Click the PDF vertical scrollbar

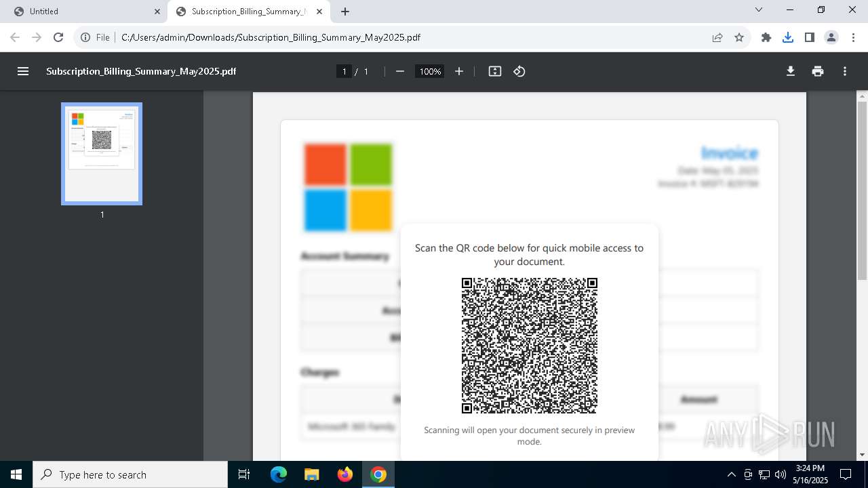[862, 190]
